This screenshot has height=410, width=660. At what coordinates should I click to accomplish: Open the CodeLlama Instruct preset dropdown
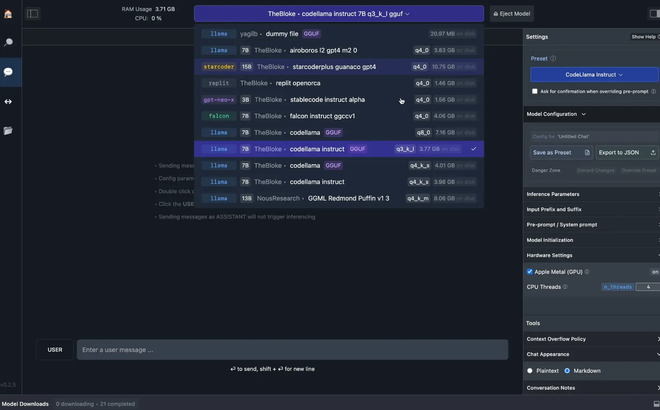594,75
